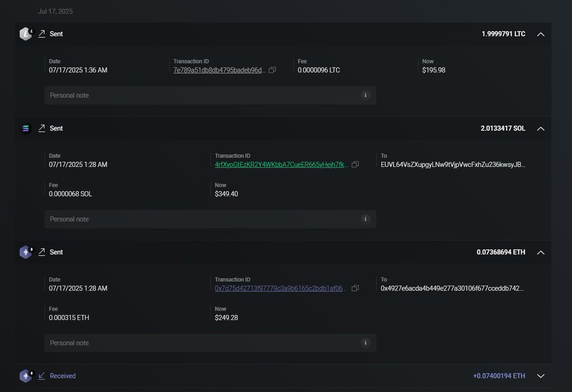The image size is (572, 392).
Task: Click the Jul 17, 2025 date header
Action: click(55, 11)
